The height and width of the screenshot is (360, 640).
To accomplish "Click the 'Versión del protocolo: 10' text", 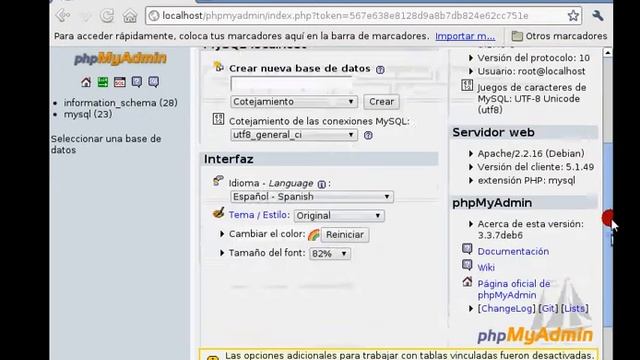I will [533, 58].
